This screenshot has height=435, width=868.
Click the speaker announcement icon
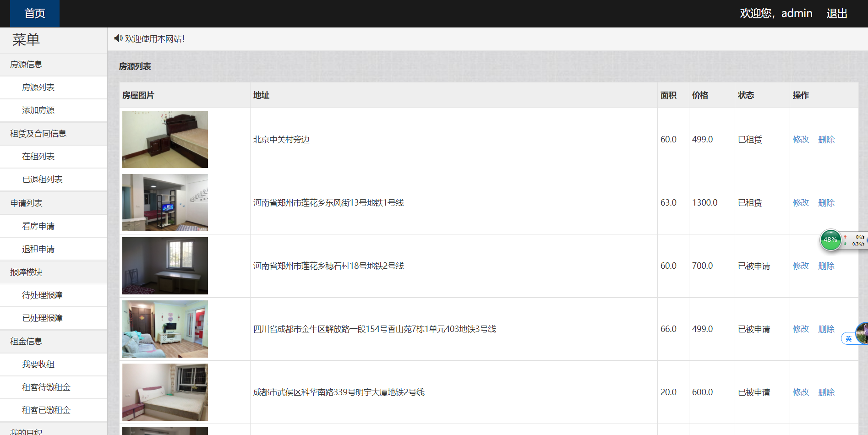[x=118, y=38]
